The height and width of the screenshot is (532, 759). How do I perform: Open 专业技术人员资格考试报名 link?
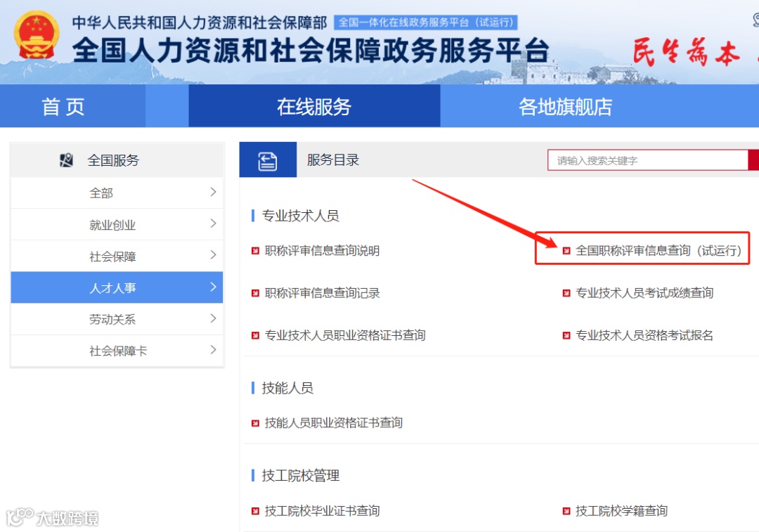click(644, 335)
